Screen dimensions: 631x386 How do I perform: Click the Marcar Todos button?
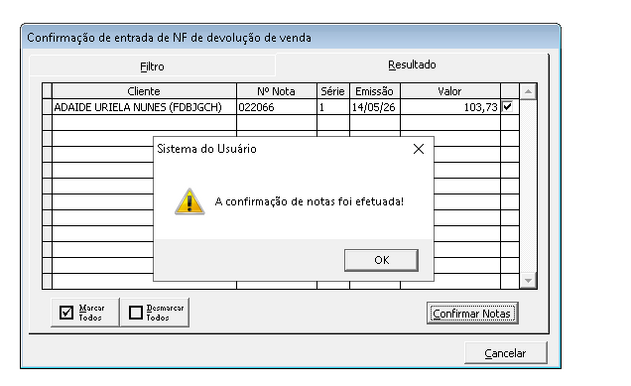pyautogui.click(x=85, y=312)
